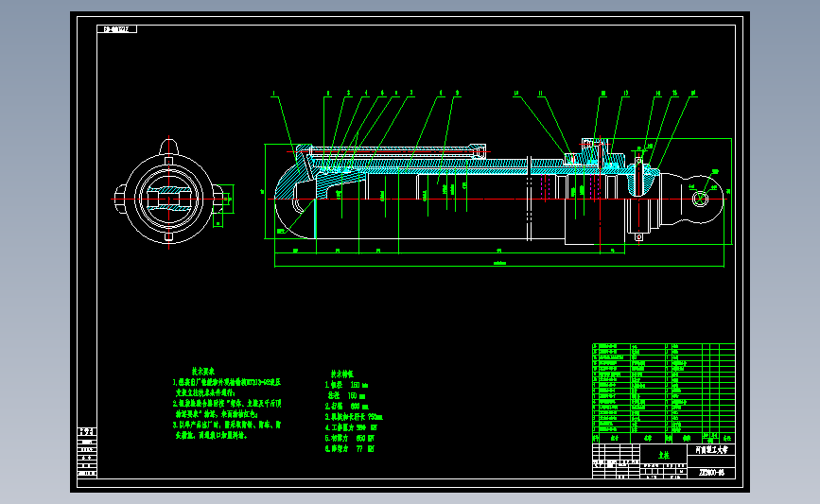Click the technical feature line with "650"

tap(349, 438)
